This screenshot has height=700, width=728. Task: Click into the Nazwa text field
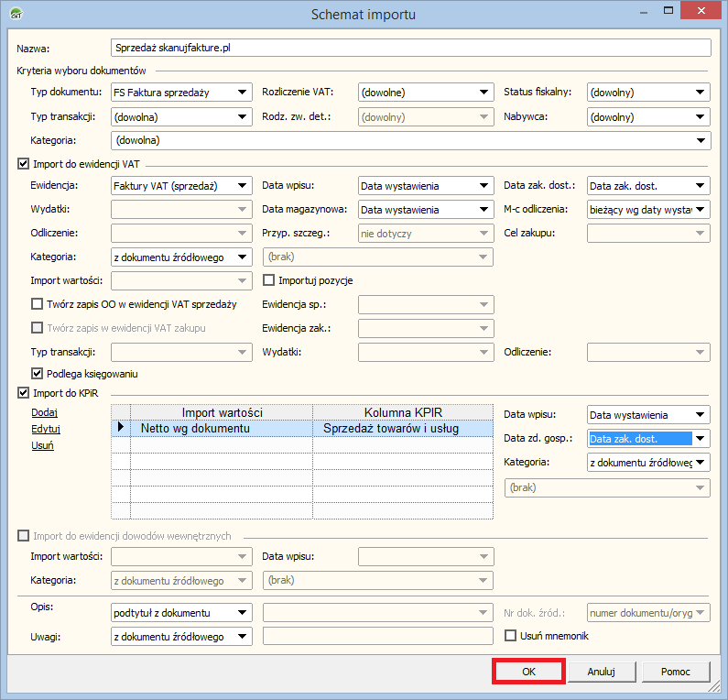(410, 48)
